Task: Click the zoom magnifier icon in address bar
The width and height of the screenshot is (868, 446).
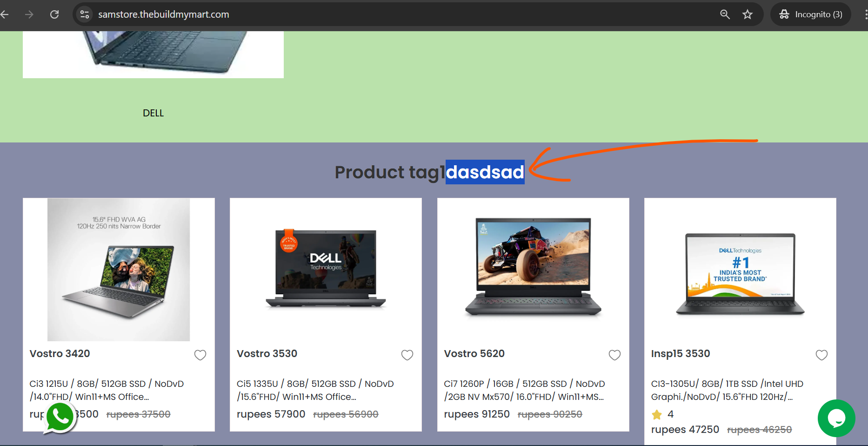Action: point(725,14)
